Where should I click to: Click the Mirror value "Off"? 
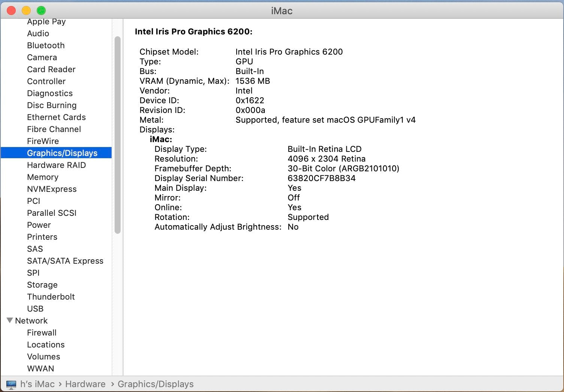[294, 197]
